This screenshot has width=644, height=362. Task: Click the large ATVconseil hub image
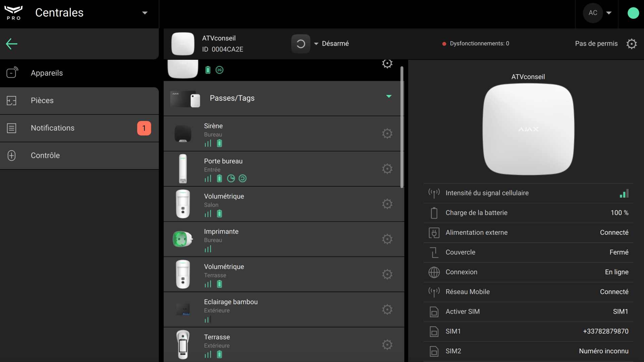tap(528, 129)
